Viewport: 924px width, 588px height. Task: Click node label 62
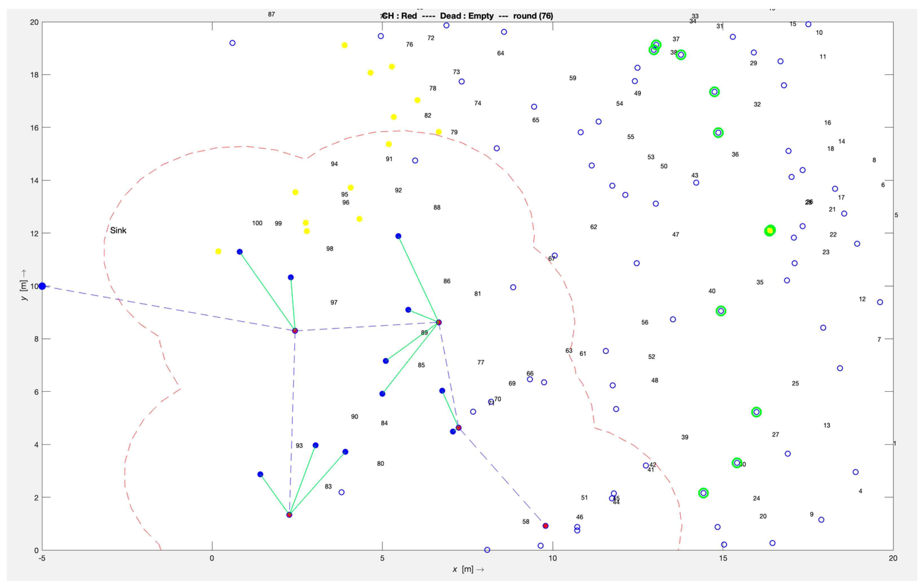click(593, 227)
